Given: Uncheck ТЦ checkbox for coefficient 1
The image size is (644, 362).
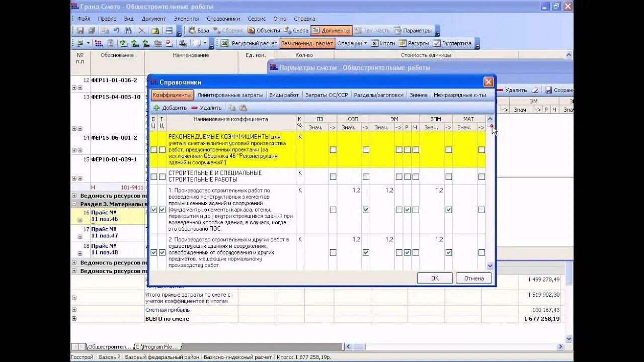Looking at the screenshot, I should (162, 210).
